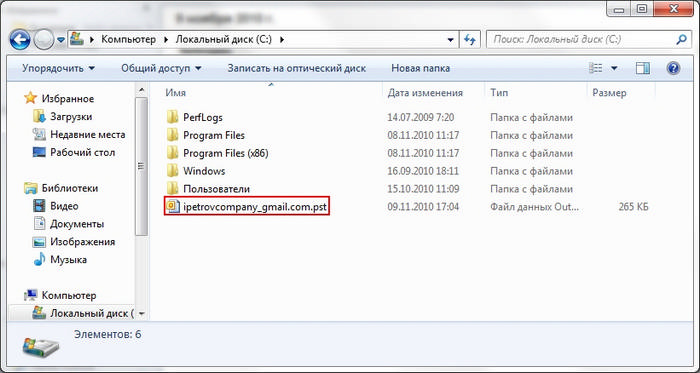Select Локальный диск (C:) breadcrumb segment
The image size is (700, 373).
click(x=223, y=39)
